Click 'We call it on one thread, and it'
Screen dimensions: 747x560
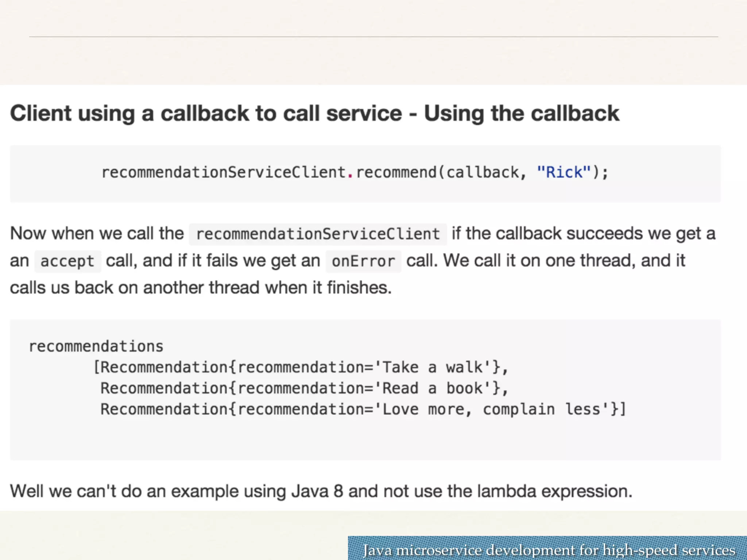tap(564, 261)
